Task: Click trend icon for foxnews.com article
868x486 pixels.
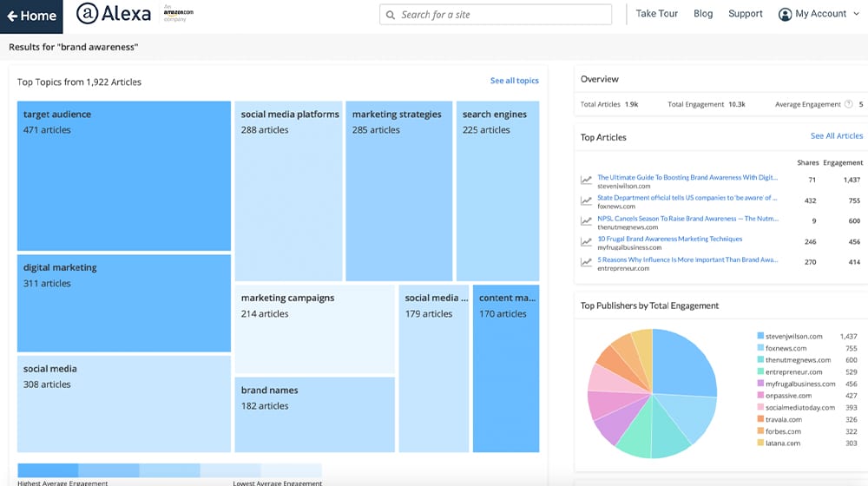Action: tap(586, 200)
